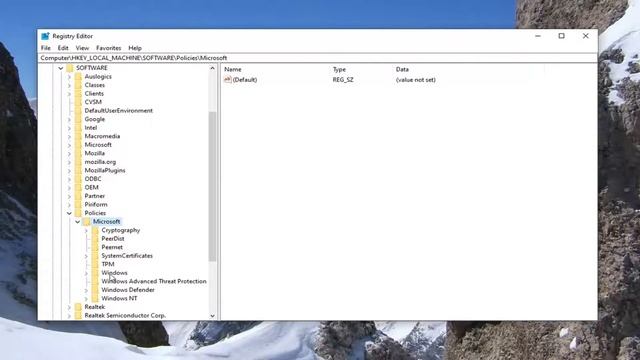Click the tree pane vertical scrollbar thumb

pyautogui.click(x=212, y=186)
